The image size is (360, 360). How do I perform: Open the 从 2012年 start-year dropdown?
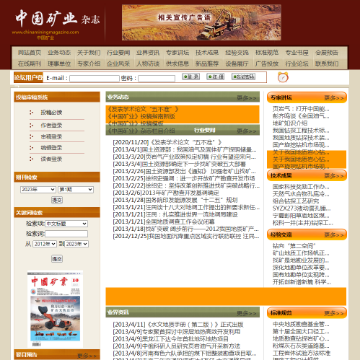tap(44, 244)
